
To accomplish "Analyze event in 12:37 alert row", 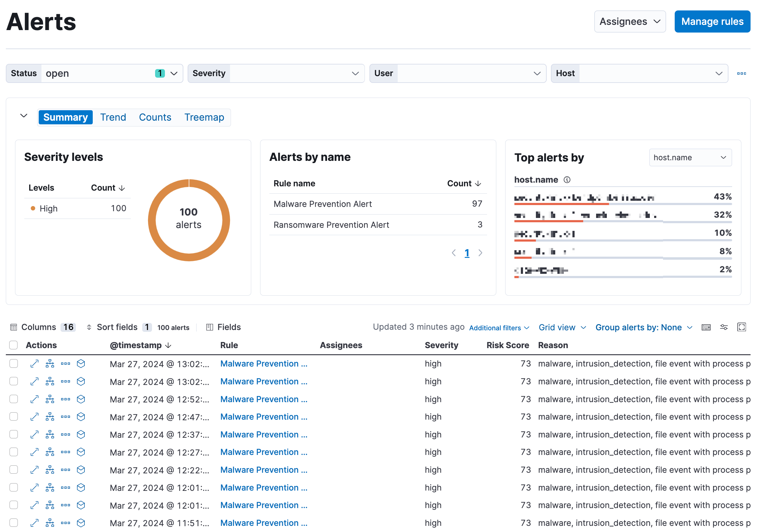I will pos(50,435).
